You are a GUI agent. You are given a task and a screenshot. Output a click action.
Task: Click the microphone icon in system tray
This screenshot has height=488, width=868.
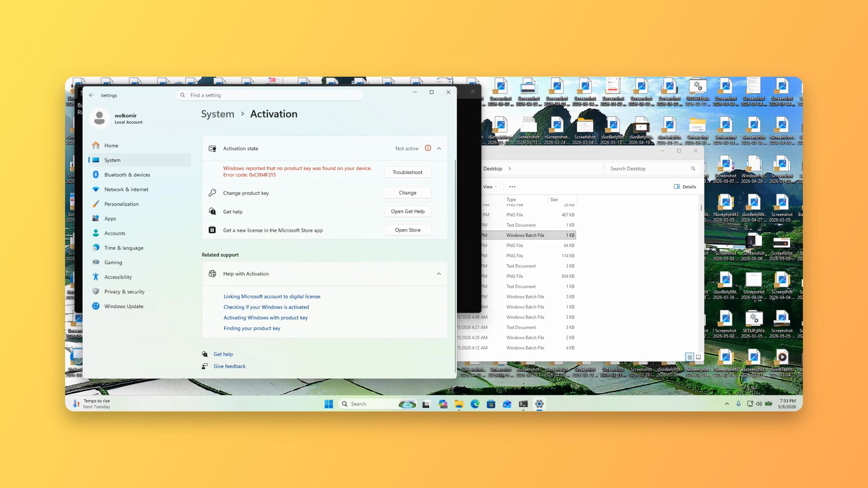point(738,404)
